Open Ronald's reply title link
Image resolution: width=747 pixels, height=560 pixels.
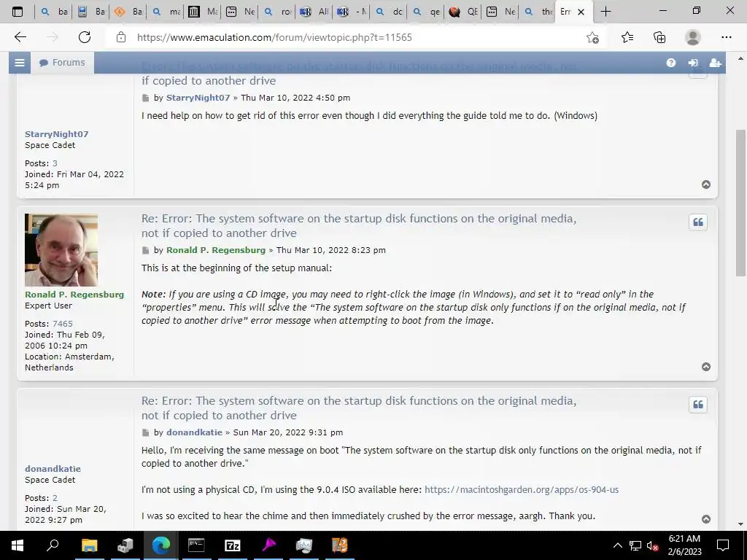pos(359,226)
